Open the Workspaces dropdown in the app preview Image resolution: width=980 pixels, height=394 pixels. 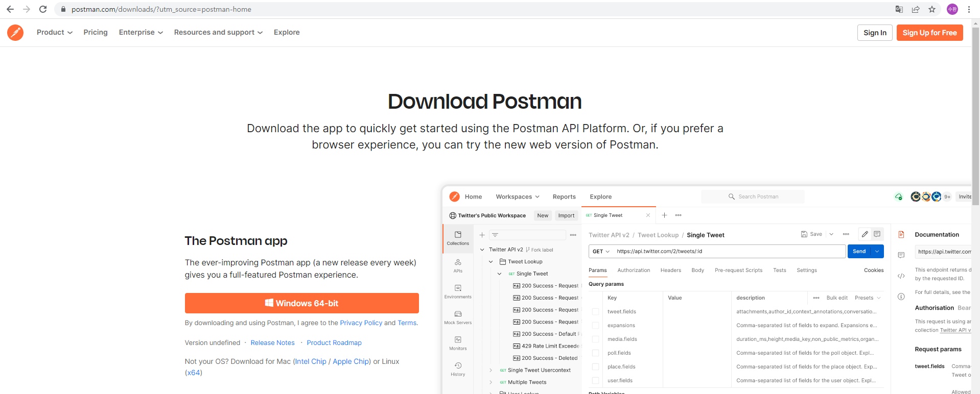click(518, 196)
